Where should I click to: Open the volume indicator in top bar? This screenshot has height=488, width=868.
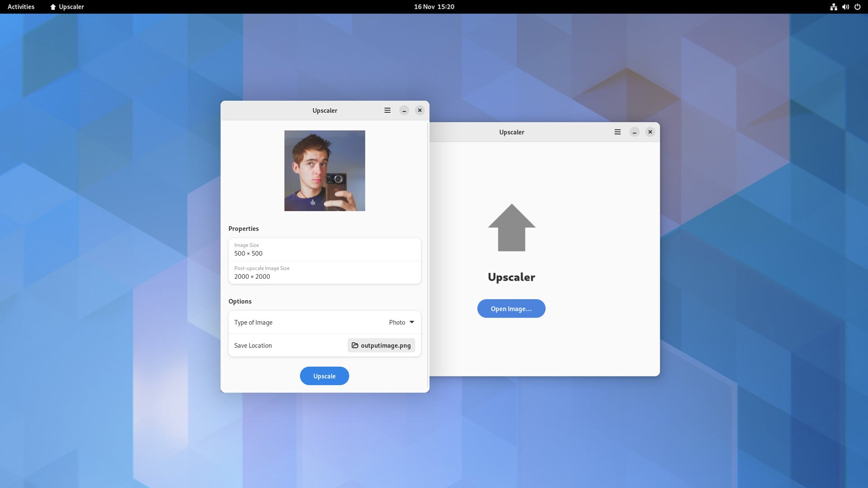tap(845, 7)
